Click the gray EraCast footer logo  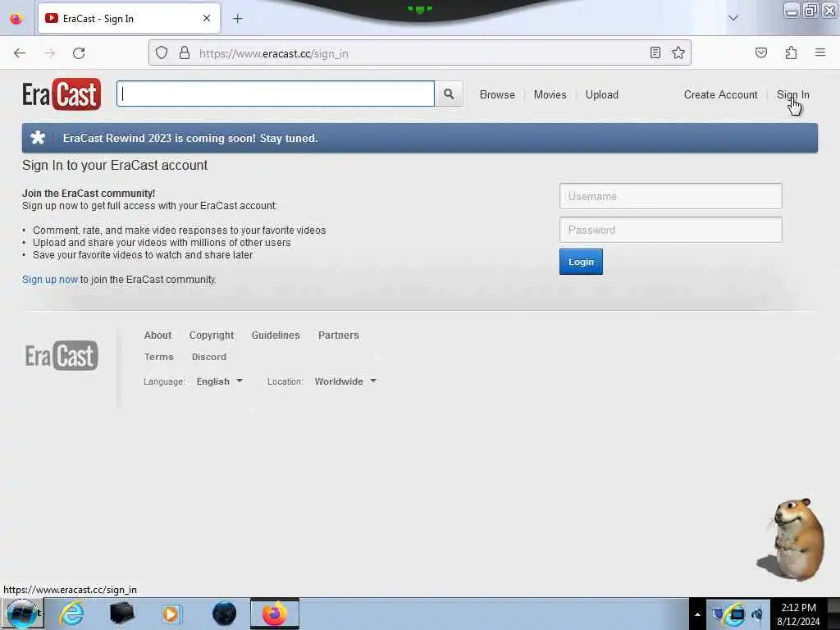pyautogui.click(x=62, y=356)
